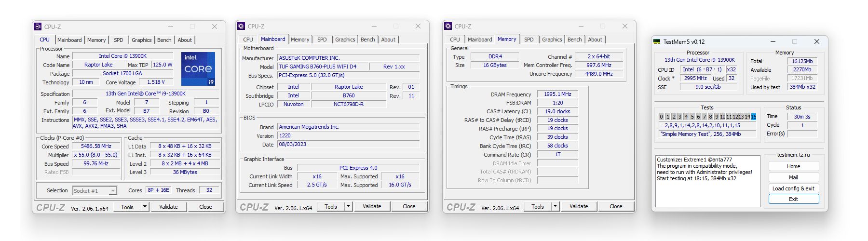Image resolution: width=868 pixels, height=241 pixels.
Task: Click Tools button in Memory window
Action: (538, 206)
